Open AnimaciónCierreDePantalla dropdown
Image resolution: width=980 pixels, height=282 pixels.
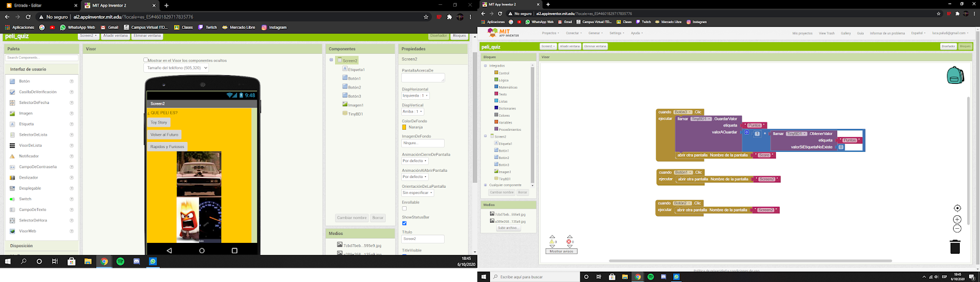(x=415, y=161)
